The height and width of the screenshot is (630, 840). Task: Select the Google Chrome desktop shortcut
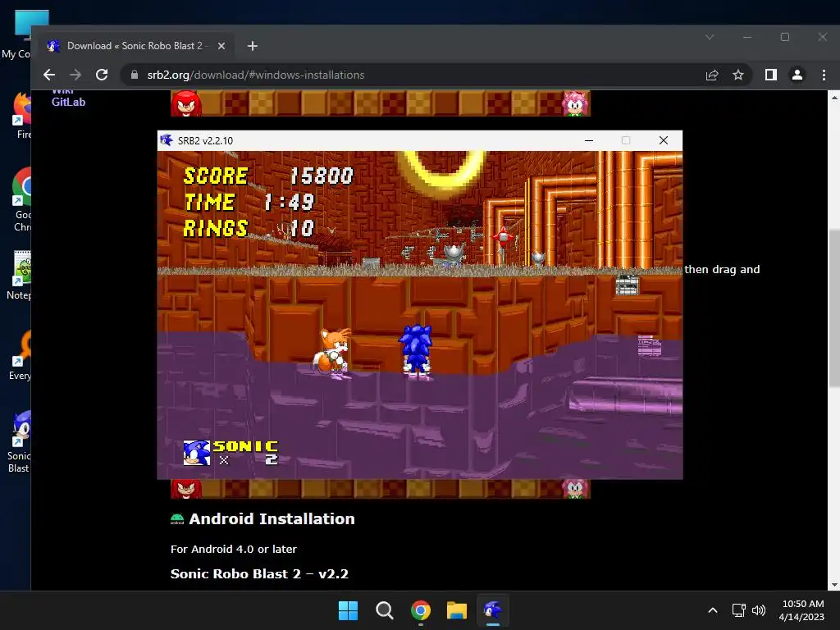(x=21, y=199)
